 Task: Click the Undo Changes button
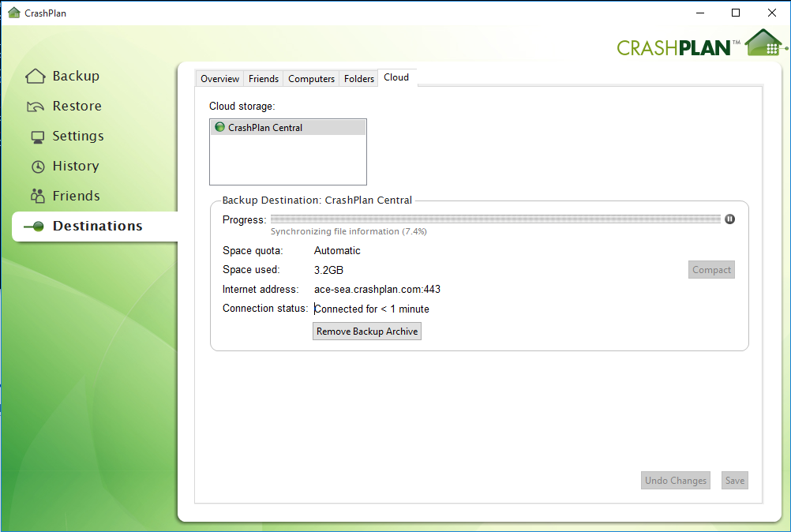click(676, 481)
